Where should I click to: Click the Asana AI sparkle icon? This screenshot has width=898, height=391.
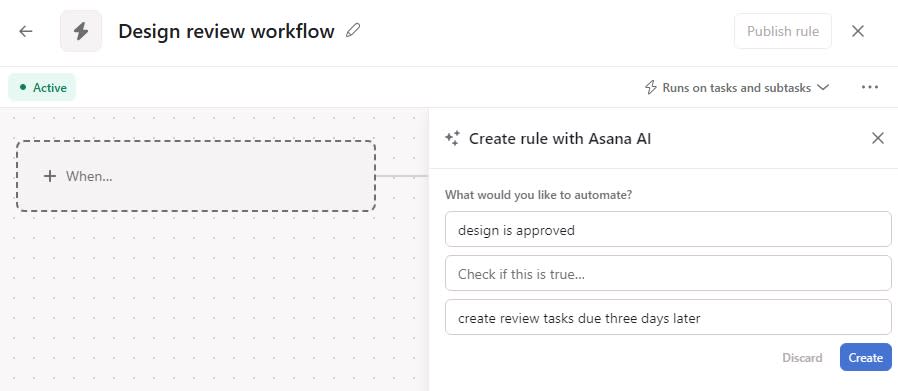pyautogui.click(x=452, y=138)
